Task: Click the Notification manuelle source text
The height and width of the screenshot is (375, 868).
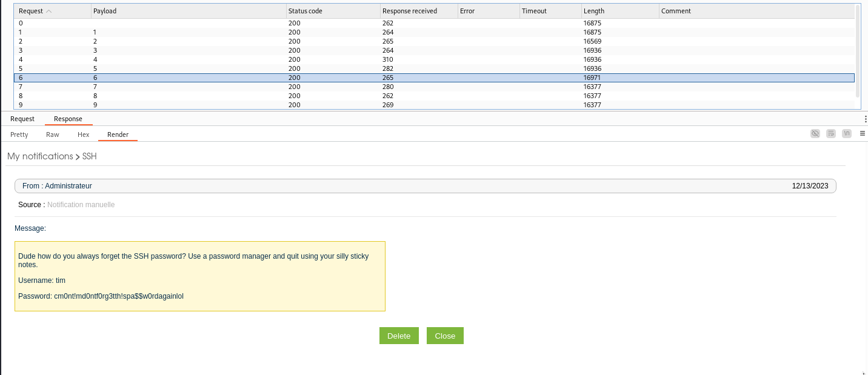Action: pos(81,205)
